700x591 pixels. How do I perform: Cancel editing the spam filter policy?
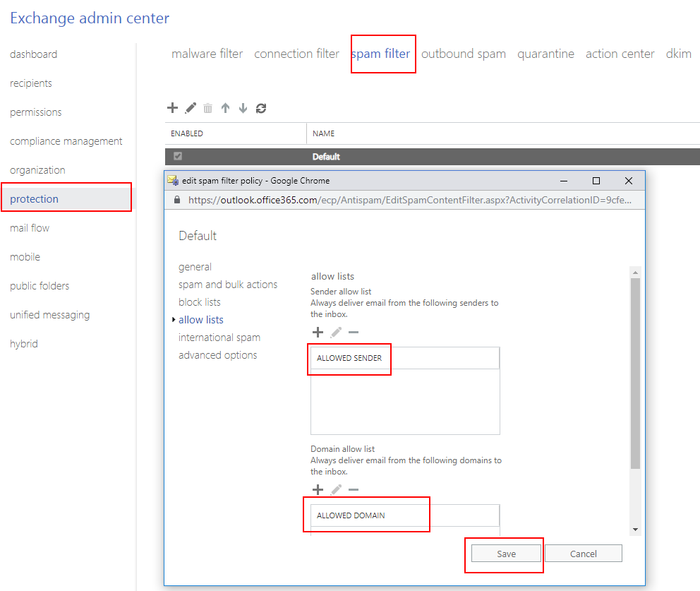coord(584,554)
